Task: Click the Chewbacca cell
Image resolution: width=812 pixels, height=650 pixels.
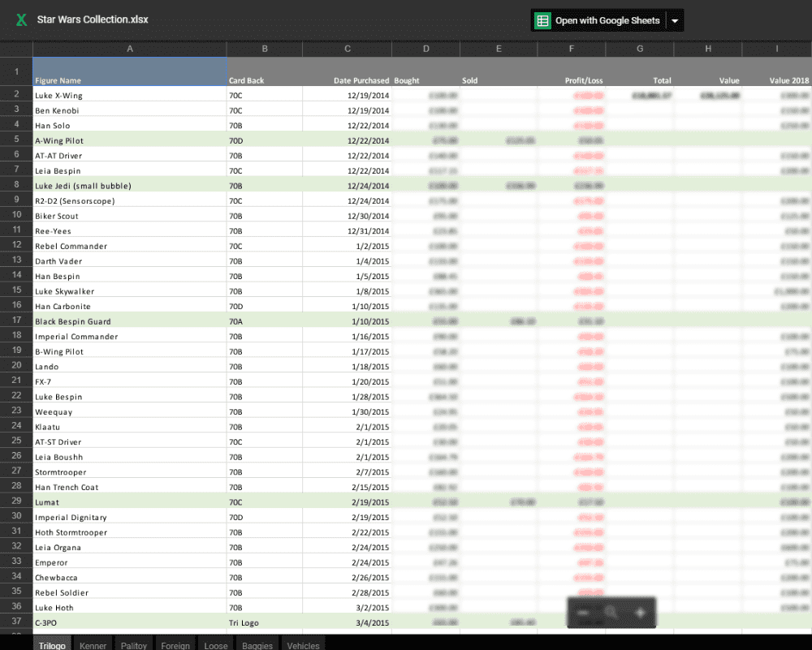Action: [129, 578]
